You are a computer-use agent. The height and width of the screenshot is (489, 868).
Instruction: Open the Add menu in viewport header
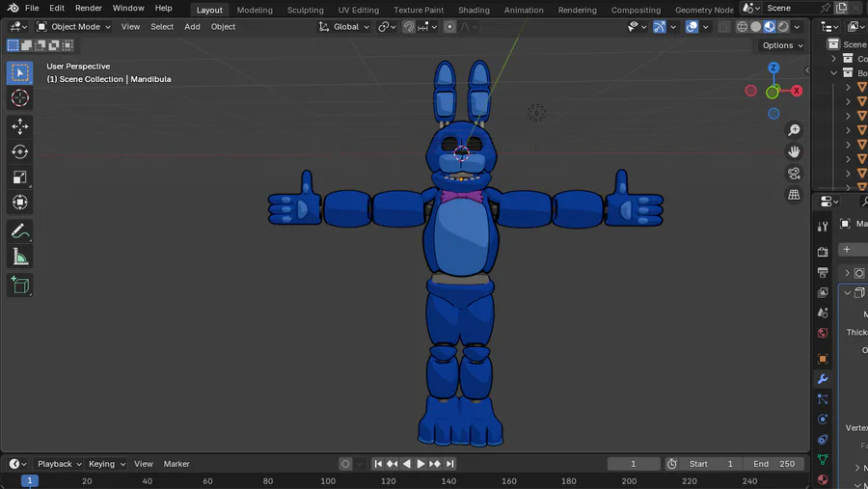(192, 27)
